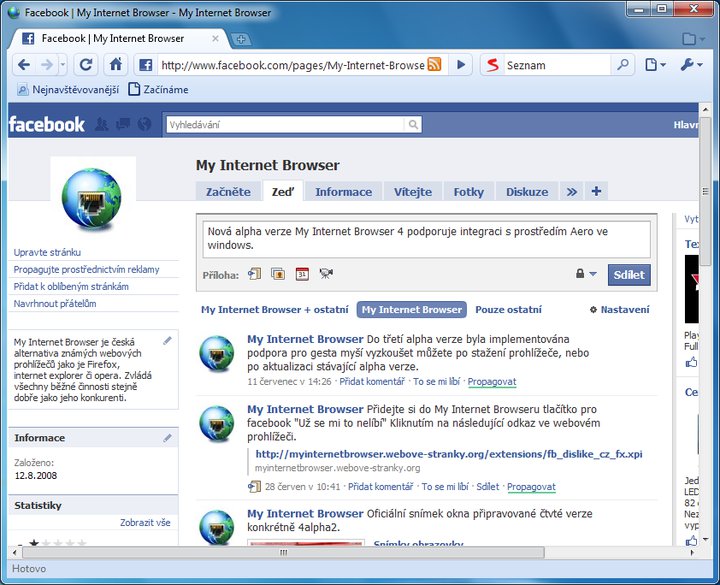
Task: Open the Nejnavštěvovanější bookmark
Action: coord(68,90)
